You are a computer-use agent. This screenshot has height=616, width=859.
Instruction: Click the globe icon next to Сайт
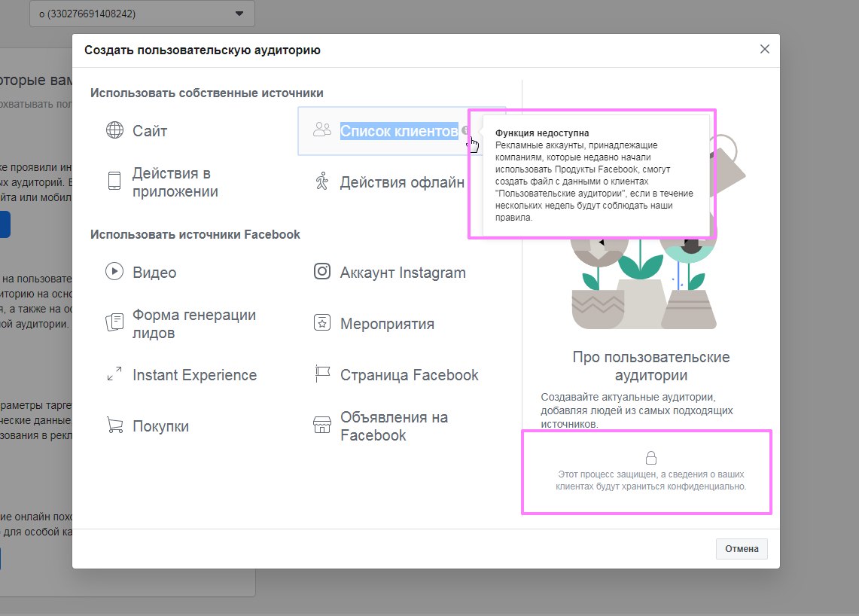point(114,130)
